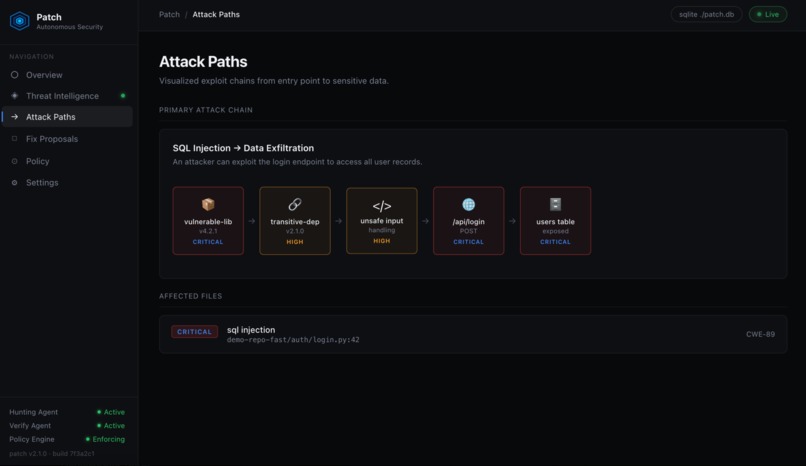Click the chain link icon on transitive-dep
This screenshot has height=466, width=806.
coord(295,204)
